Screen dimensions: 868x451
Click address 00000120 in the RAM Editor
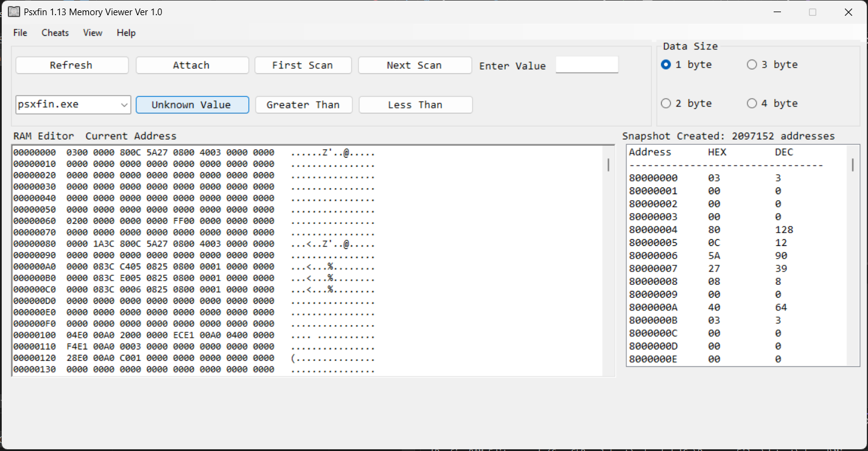point(35,358)
